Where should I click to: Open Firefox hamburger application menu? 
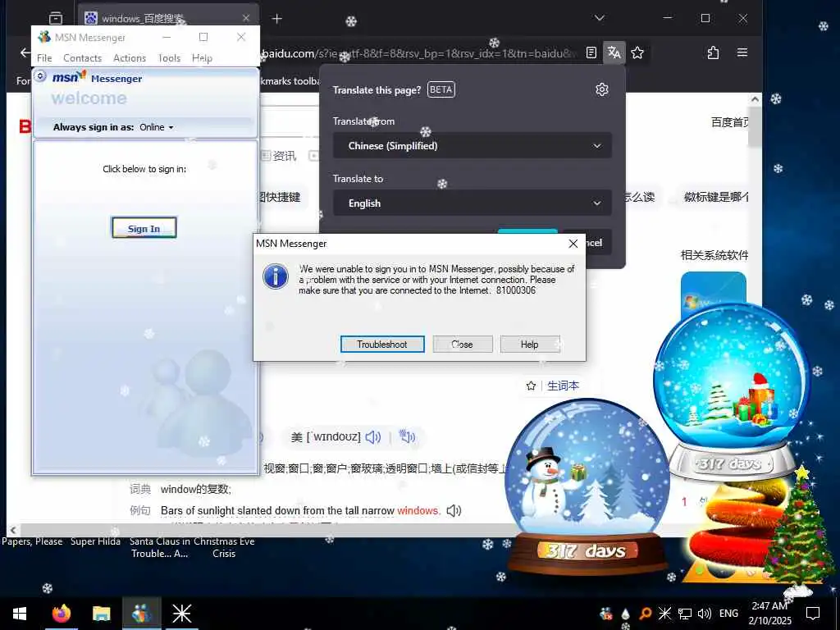coord(742,52)
